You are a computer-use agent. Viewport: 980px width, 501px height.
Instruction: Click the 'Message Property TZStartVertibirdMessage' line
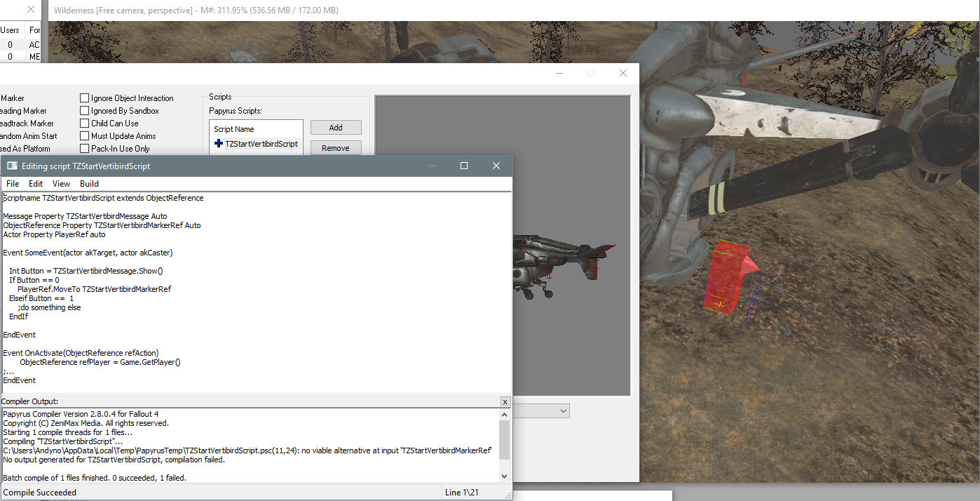(86, 216)
